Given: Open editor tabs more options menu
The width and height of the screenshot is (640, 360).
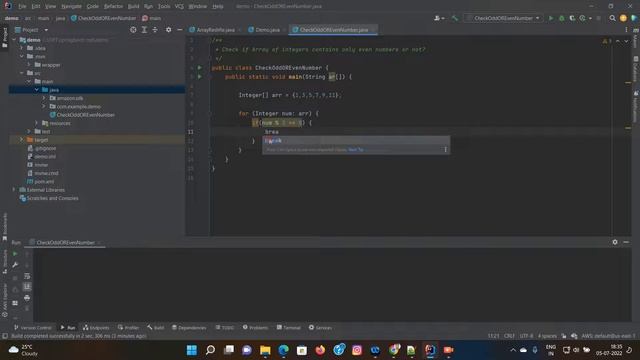Looking at the screenshot, I should point(626,30).
